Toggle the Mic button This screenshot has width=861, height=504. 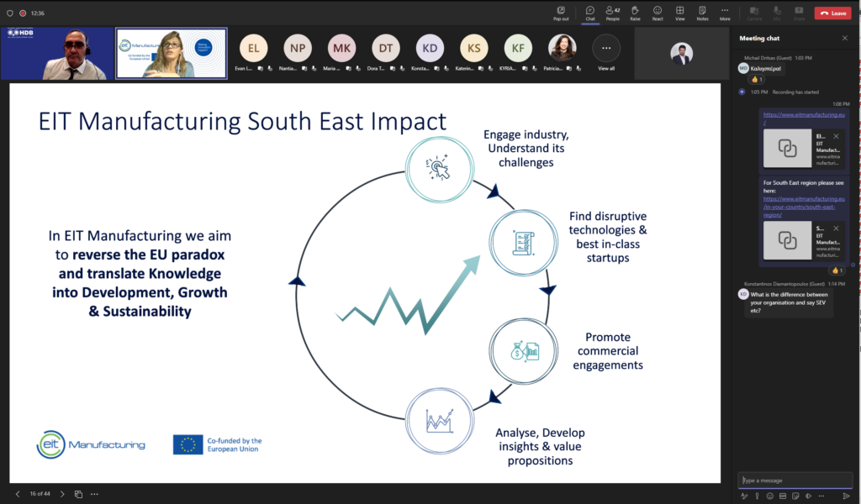[x=776, y=13]
